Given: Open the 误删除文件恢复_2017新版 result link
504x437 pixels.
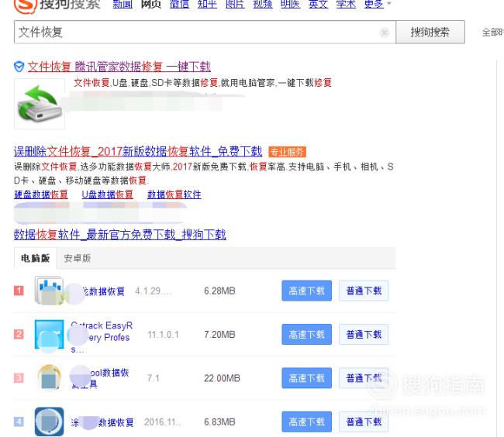Looking at the screenshot, I should [x=138, y=151].
